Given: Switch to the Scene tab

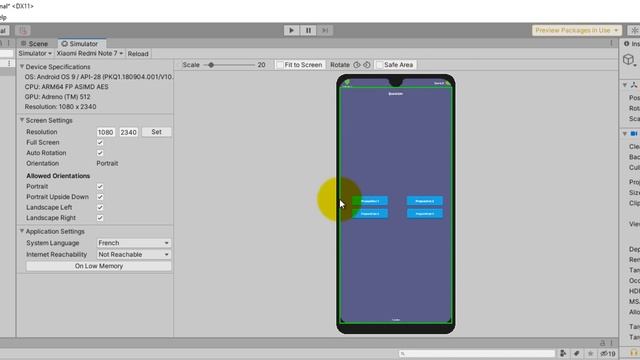Looking at the screenshot, I should click(35, 44).
